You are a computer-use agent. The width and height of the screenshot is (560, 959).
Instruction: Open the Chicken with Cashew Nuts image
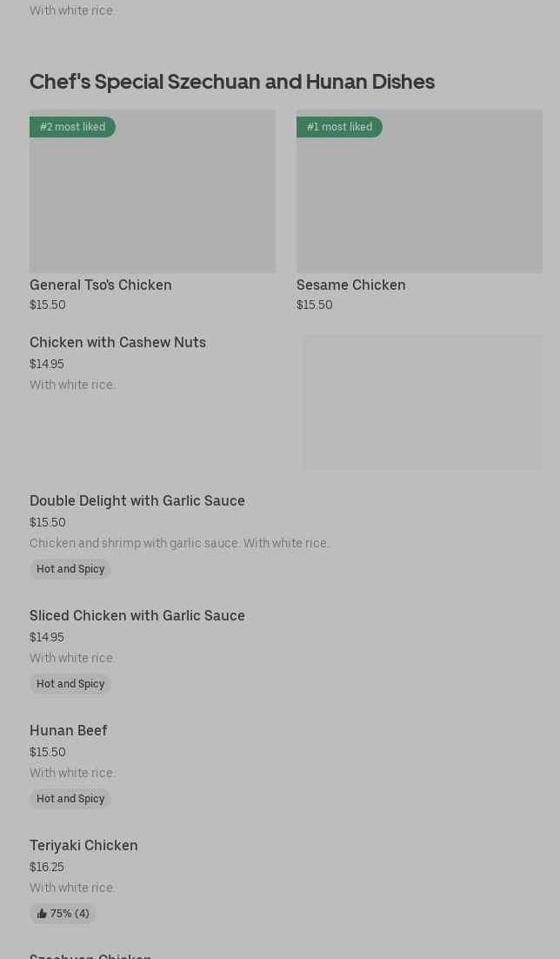point(422,402)
